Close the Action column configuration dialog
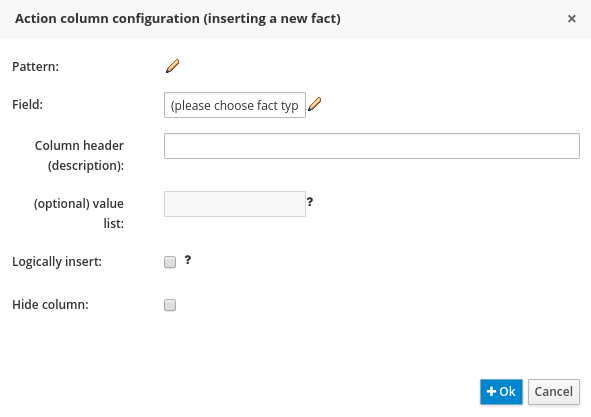 coord(571,18)
